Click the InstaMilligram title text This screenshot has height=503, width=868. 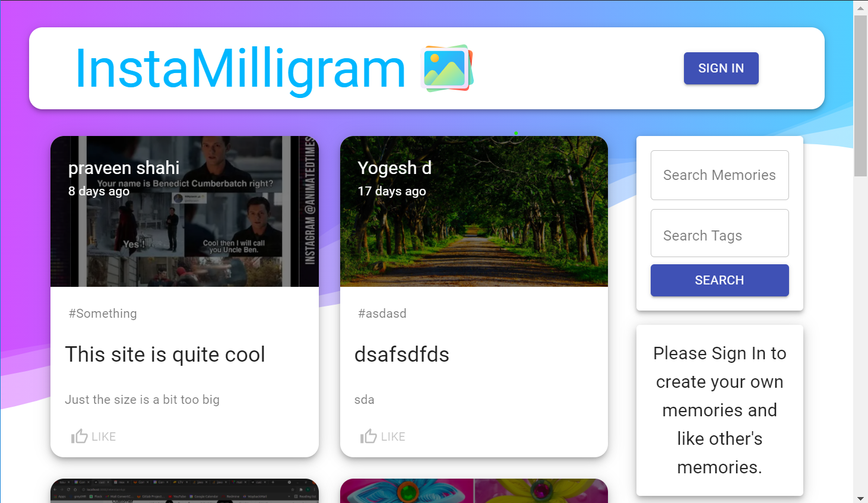pos(240,69)
